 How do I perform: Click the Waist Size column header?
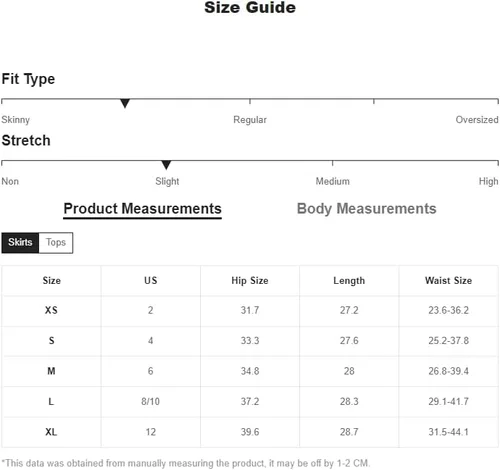coord(448,281)
